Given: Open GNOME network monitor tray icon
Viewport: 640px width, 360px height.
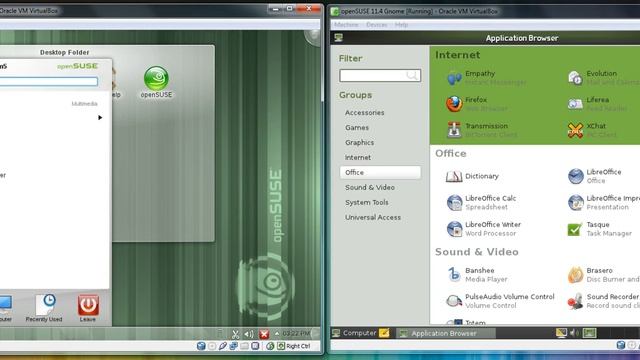Looking at the screenshot, I should pyautogui.click(x=561, y=333).
